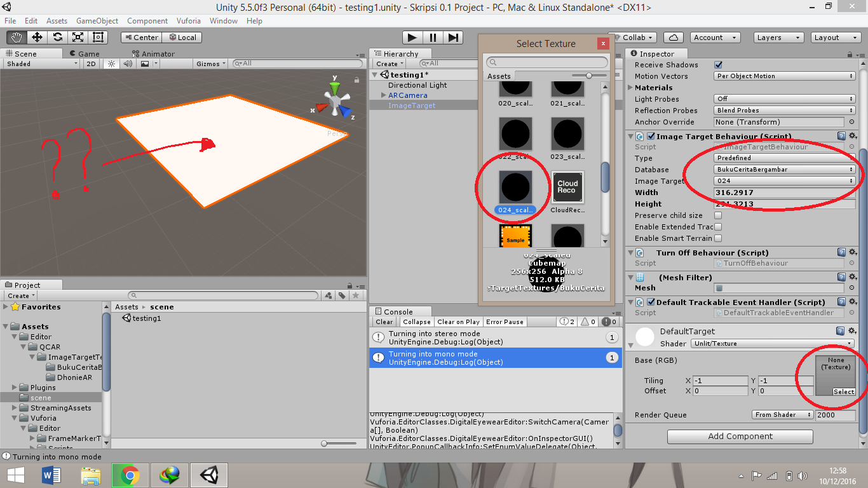The width and height of the screenshot is (868, 488).
Task: Select the Hand tool in the toolbar
Action: click(17, 37)
